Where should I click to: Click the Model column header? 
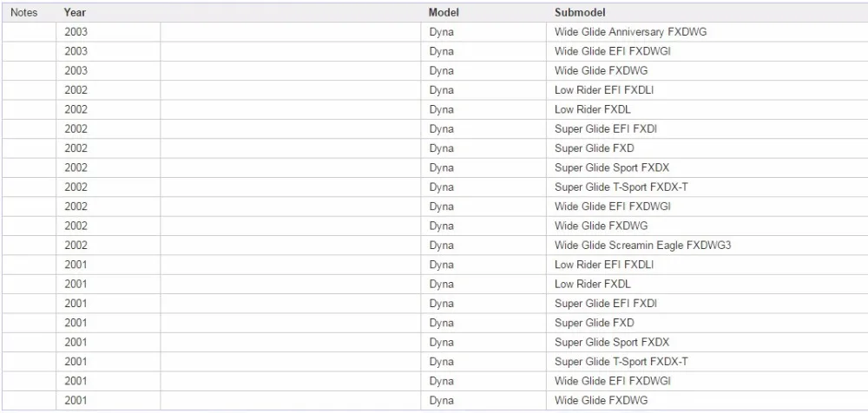pyautogui.click(x=444, y=12)
